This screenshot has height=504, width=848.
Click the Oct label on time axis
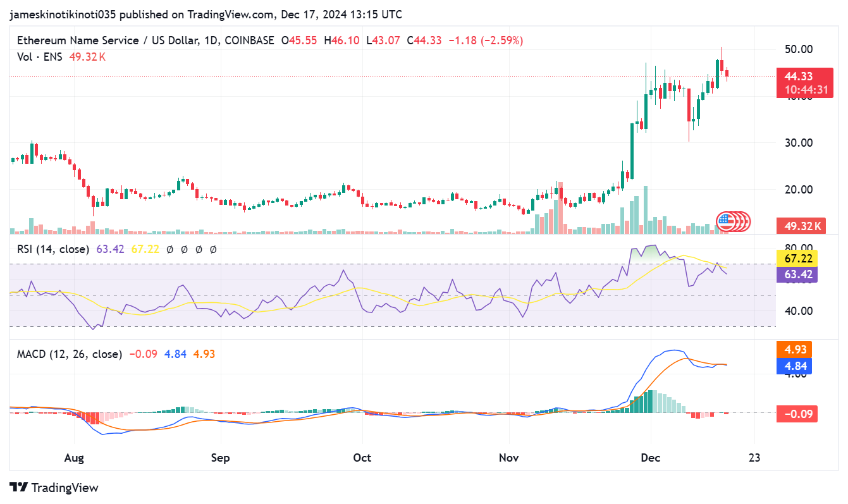point(362,457)
